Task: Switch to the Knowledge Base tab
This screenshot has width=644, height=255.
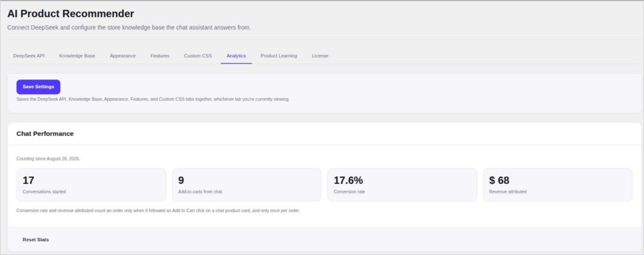Action: coord(77,56)
